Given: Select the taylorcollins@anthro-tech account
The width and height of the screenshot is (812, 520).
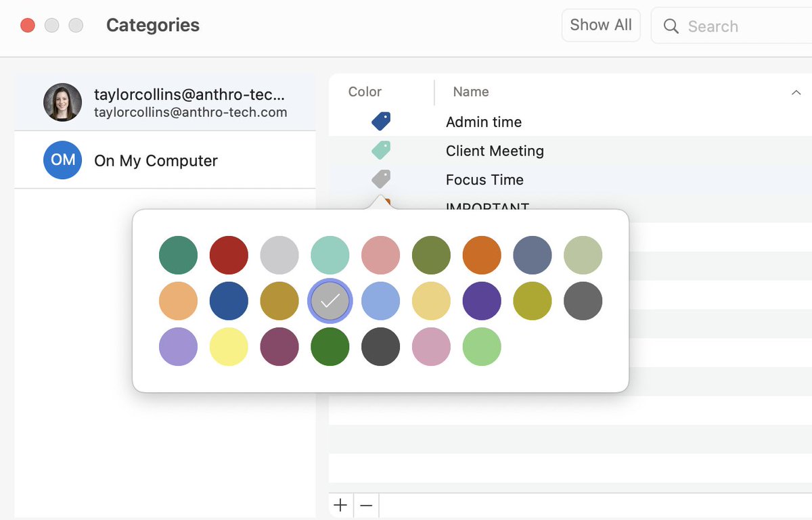Looking at the screenshot, I should [165, 102].
